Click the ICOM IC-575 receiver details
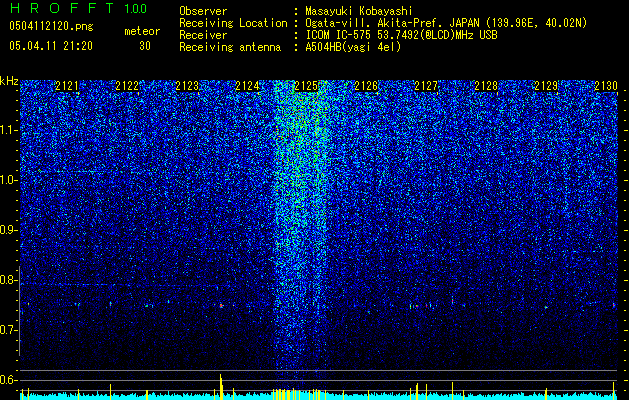Viewport: 629px width, 400px height. 401,35
